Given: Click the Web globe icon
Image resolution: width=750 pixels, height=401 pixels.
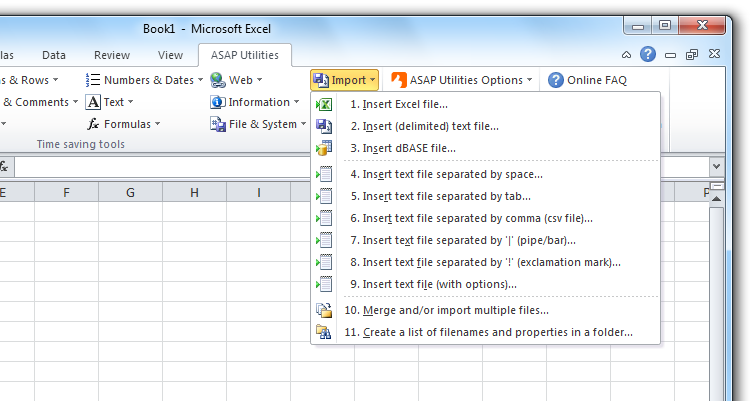Looking at the screenshot, I should pyautogui.click(x=218, y=80).
